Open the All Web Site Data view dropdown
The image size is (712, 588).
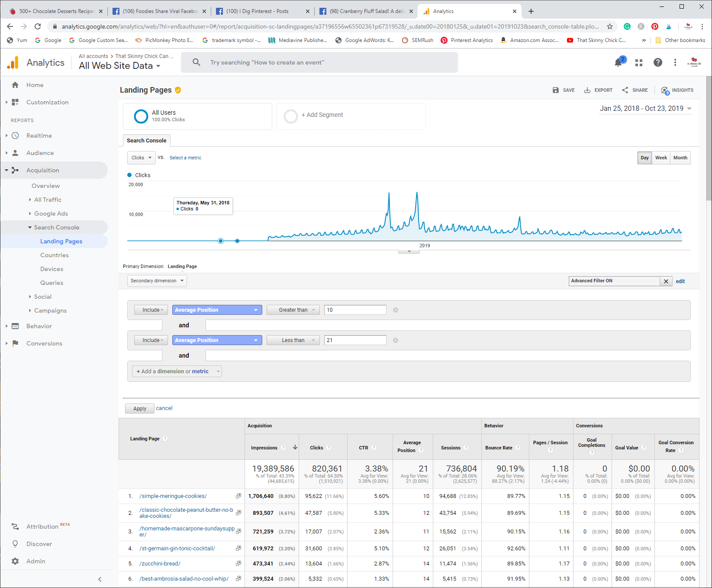[x=119, y=66]
